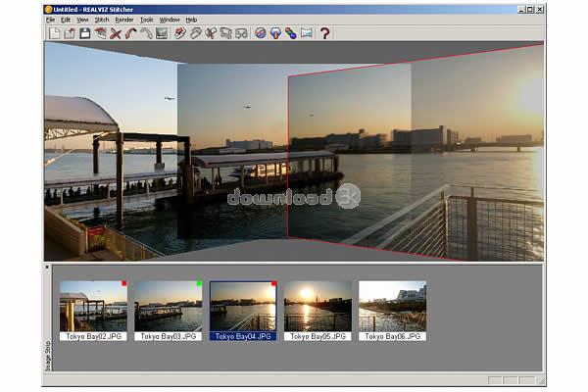This screenshot has width=588, height=392.
Task: Open the Tools menu
Action: pyautogui.click(x=147, y=20)
